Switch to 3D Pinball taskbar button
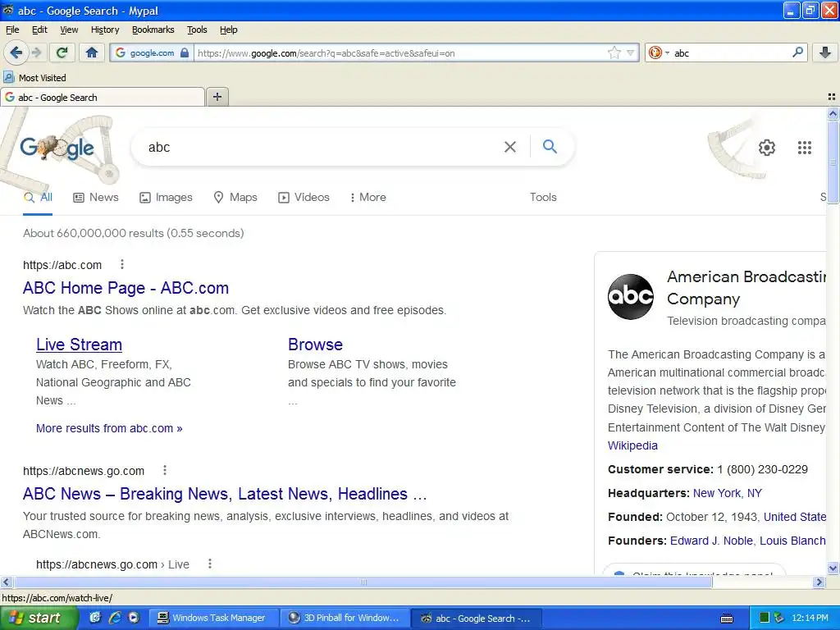840x630 pixels. click(x=345, y=619)
